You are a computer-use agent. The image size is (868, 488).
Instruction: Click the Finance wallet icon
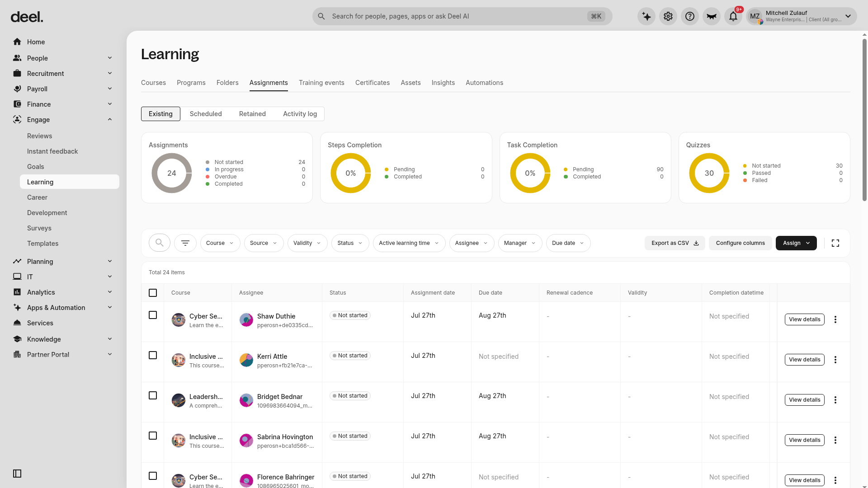[x=17, y=104]
